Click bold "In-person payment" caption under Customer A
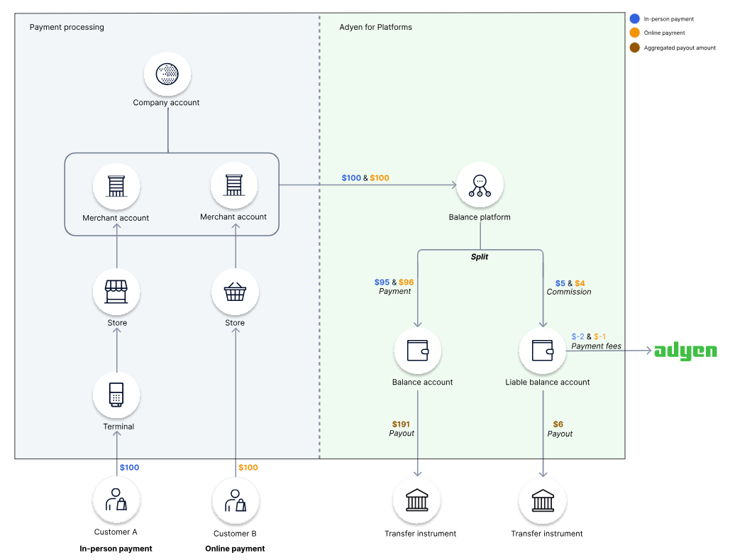Screen dimensions: 730x560 (x=116, y=549)
